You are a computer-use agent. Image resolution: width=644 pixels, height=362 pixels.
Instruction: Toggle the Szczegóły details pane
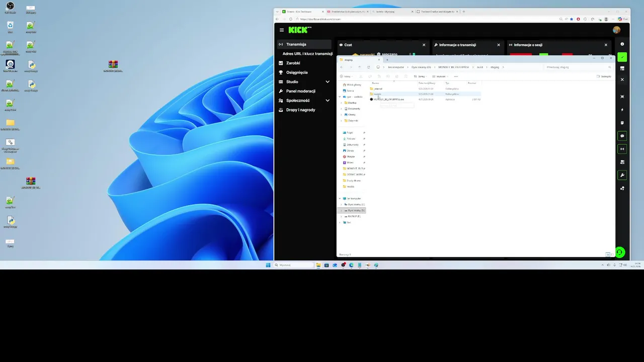point(604,76)
